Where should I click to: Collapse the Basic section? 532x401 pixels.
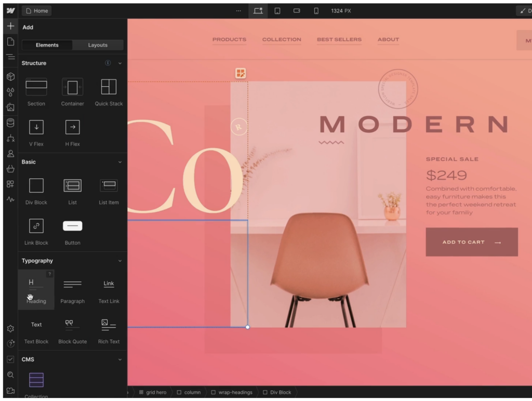click(120, 162)
